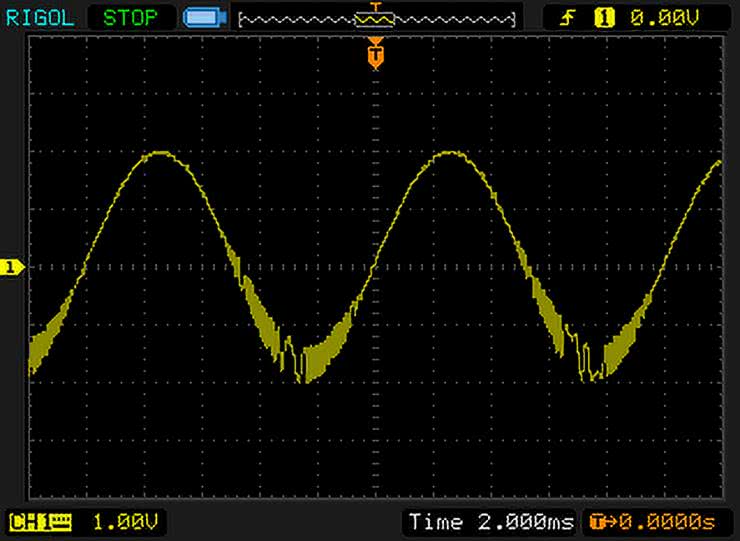Screen dimensions: 740x541
Task: Open the Time 2.000ms timebase setting
Action: click(491, 521)
